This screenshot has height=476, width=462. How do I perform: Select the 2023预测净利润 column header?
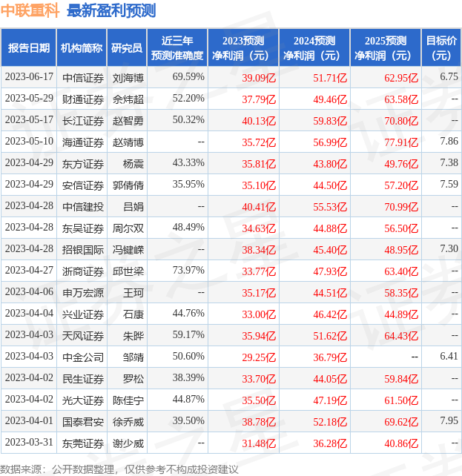tap(243, 48)
